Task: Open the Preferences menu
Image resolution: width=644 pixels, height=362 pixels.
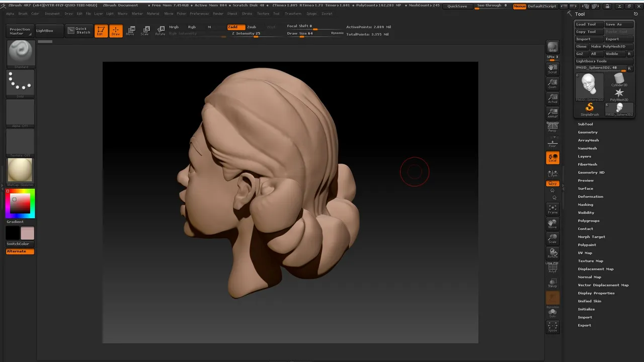Action: coord(199,14)
